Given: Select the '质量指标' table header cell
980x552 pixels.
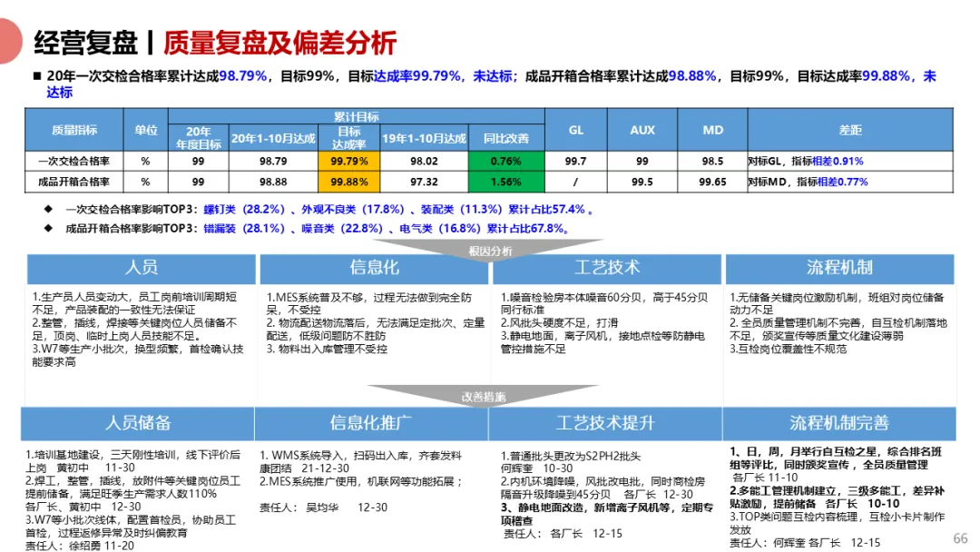Looking at the screenshot, I should pyautogui.click(x=74, y=130).
